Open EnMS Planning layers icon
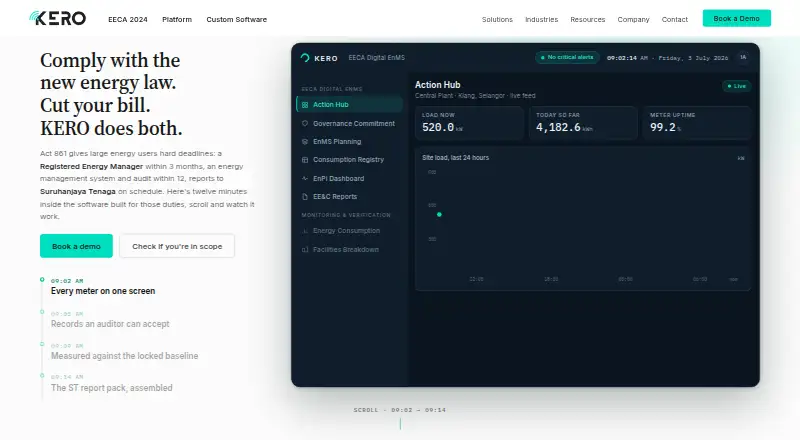The height and width of the screenshot is (440, 800). click(x=305, y=141)
